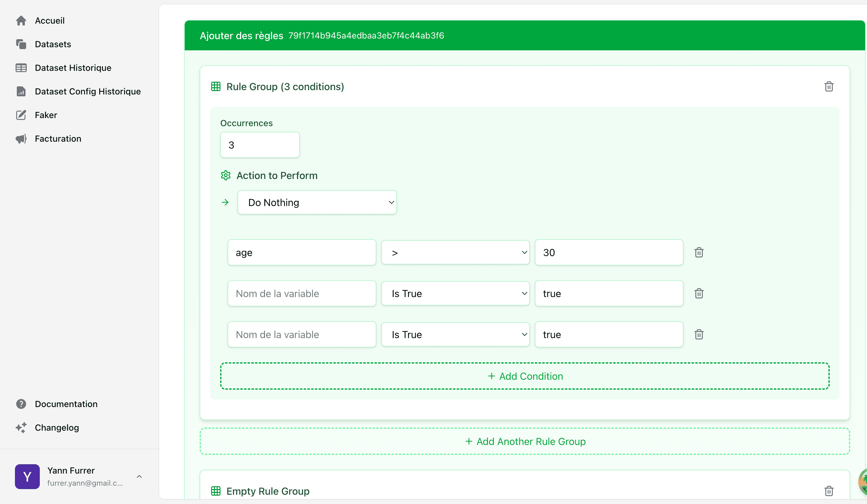Click the Occurrences number field
The image size is (867, 504).
coord(260,145)
